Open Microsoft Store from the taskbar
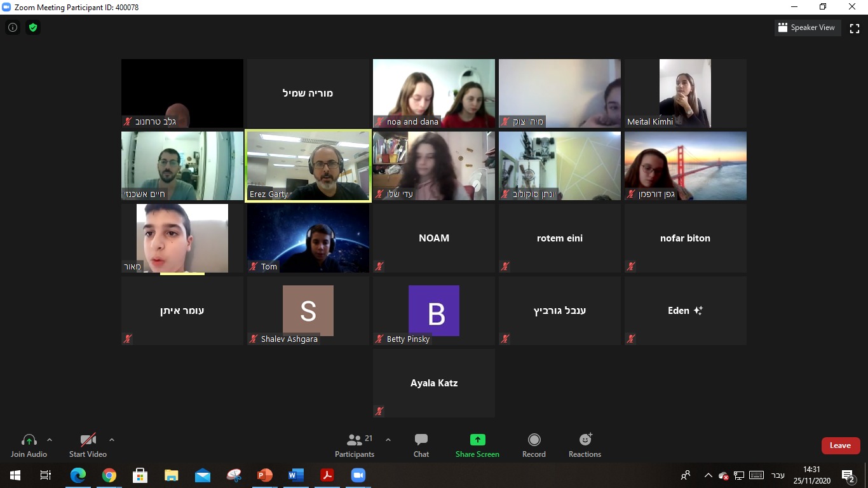868x488 pixels. 140,475
